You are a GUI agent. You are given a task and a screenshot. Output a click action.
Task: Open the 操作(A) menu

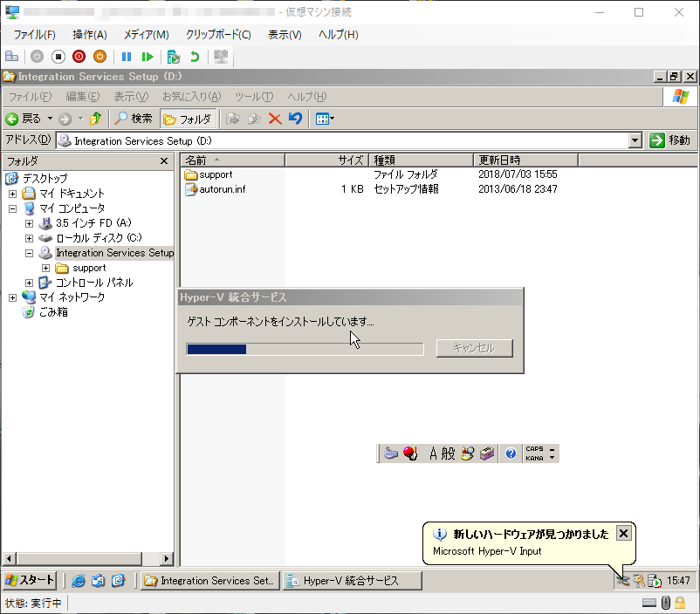(x=90, y=35)
